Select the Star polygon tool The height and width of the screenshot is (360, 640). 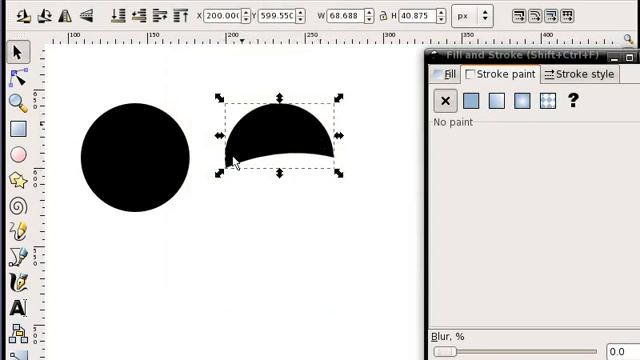(18, 180)
